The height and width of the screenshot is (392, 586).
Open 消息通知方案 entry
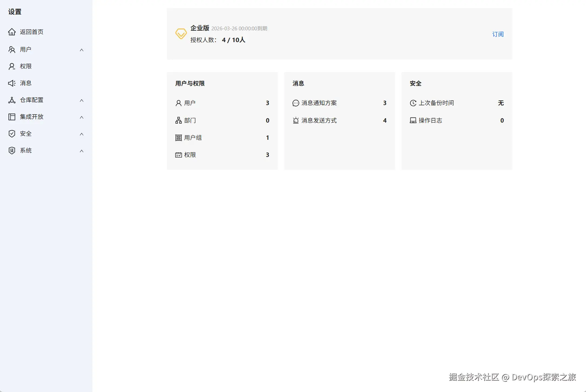point(339,103)
